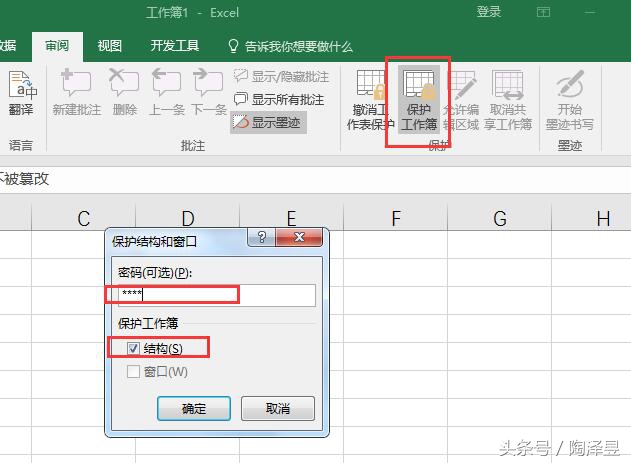Click the Delete comment (删除) icon
The image size is (631, 463).
coord(124,93)
